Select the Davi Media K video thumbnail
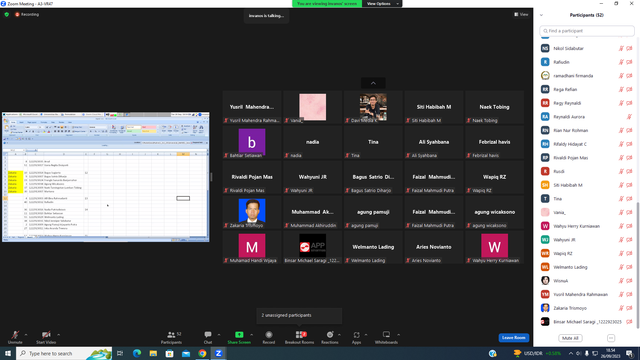This screenshot has height=360, width=640. [373, 107]
